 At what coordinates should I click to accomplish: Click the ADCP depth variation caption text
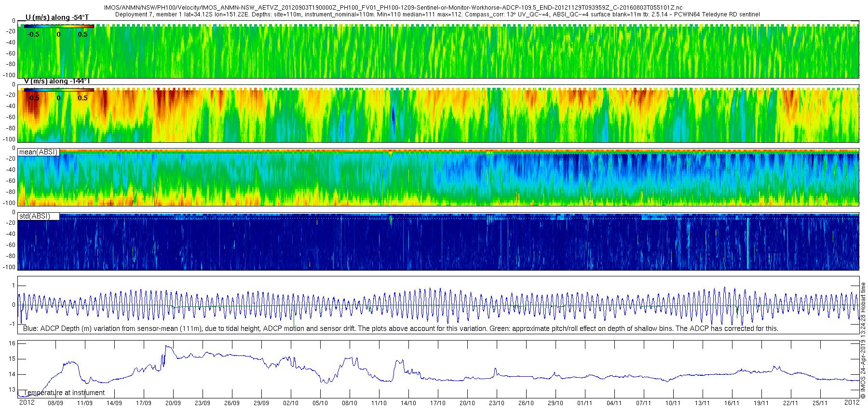[401, 328]
